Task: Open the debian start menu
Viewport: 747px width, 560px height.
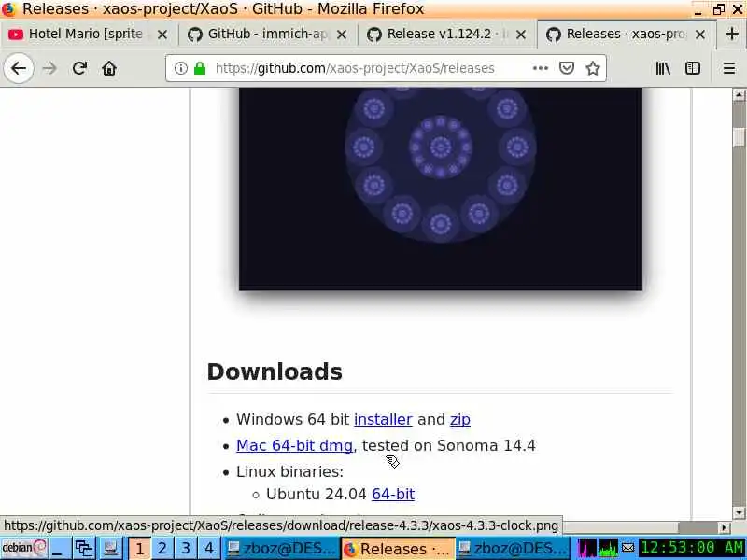Action: (x=24, y=548)
